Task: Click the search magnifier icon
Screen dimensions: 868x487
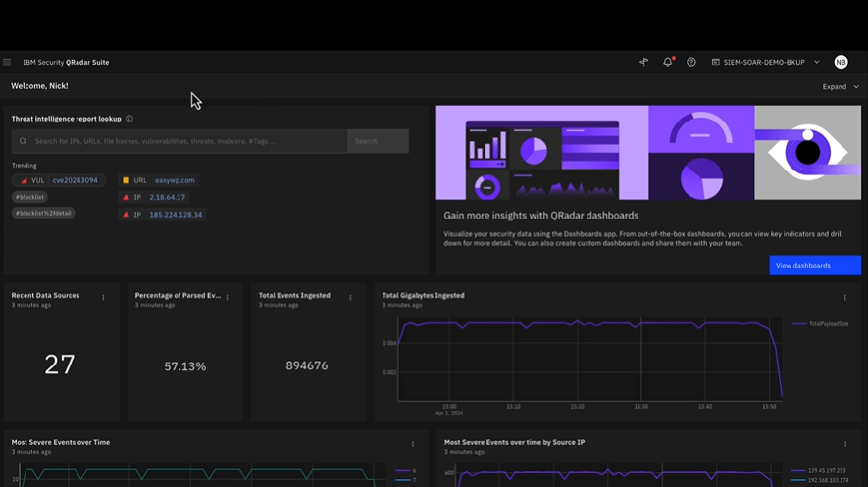Action: click(x=23, y=141)
